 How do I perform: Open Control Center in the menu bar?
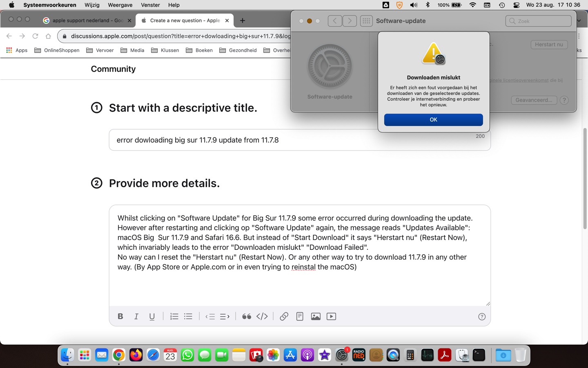[517, 5]
